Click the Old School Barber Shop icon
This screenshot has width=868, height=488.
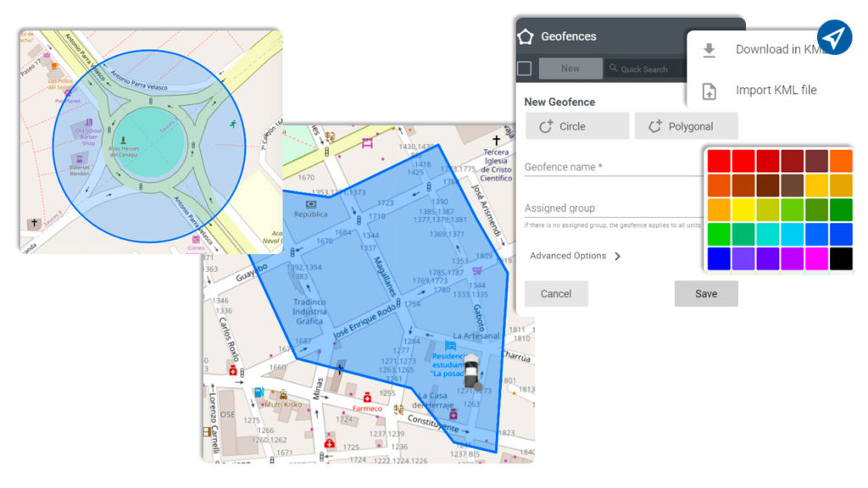click(x=88, y=122)
